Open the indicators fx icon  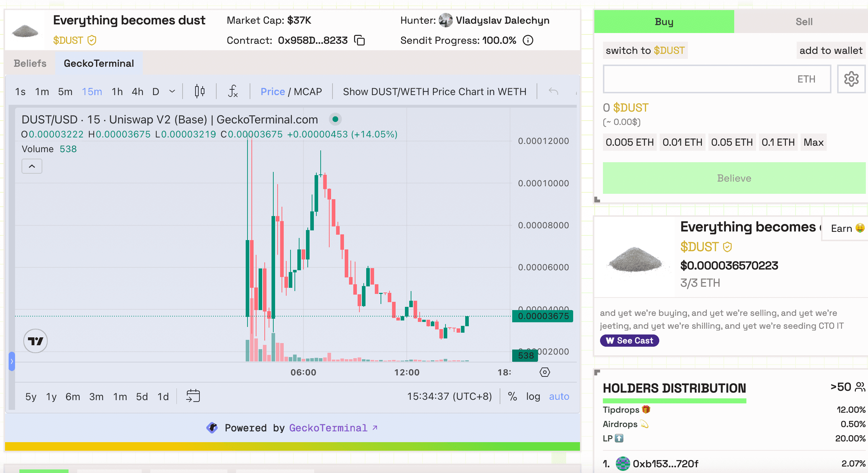coord(233,92)
